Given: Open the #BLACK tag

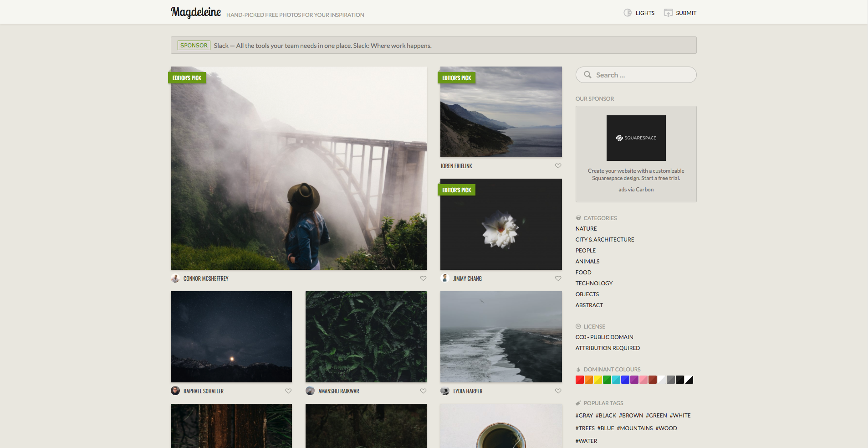Looking at the screenshot, I should (606, 416).
